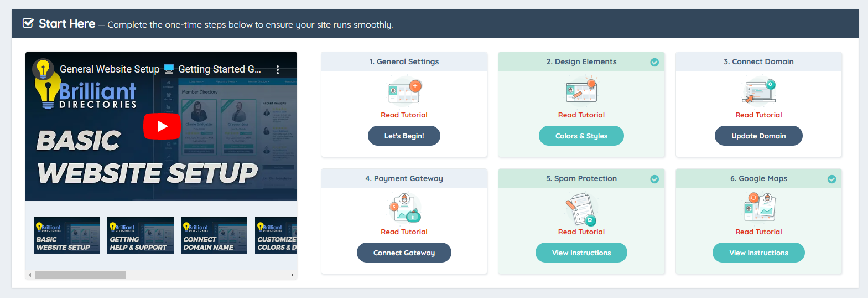This screenshot has width=868, height=298.
Task: Select Basic Website Setup video thumbnail
Action: [66, 235]
